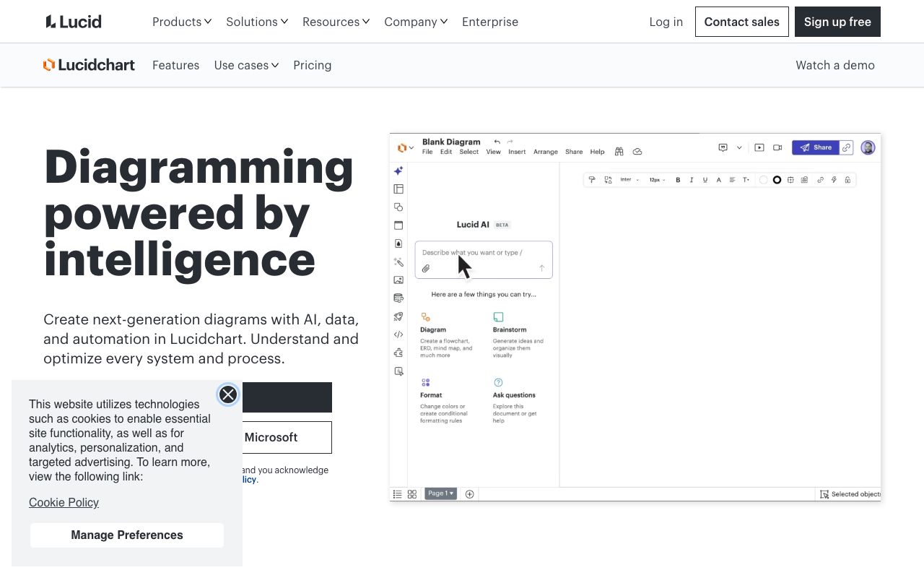Expand the Lucidchart logo chevron in editor
This screenshot has width=924, height=578.
pyautogui.click(x=411, y=148)
